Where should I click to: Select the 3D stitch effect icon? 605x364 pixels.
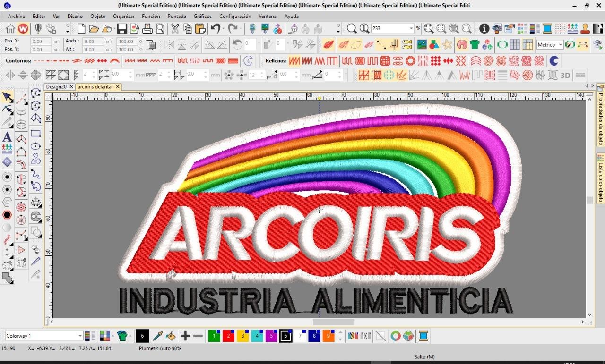[x=565, y=75]
